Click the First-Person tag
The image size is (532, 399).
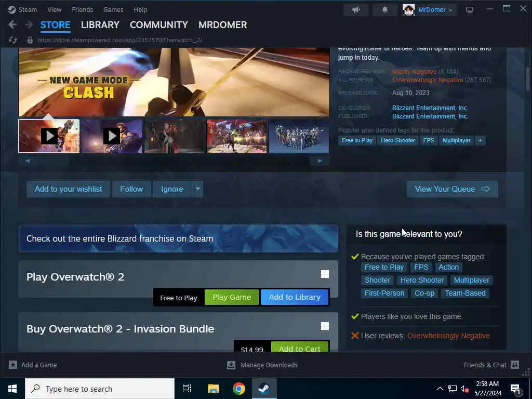coord(384,293)
